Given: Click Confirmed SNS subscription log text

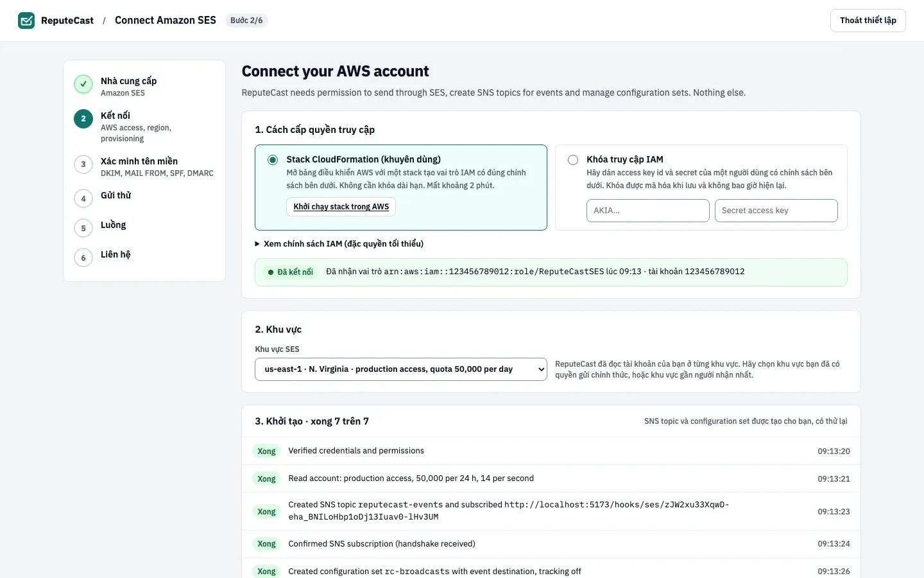Looking at the screenshot, I should (382, 544).
